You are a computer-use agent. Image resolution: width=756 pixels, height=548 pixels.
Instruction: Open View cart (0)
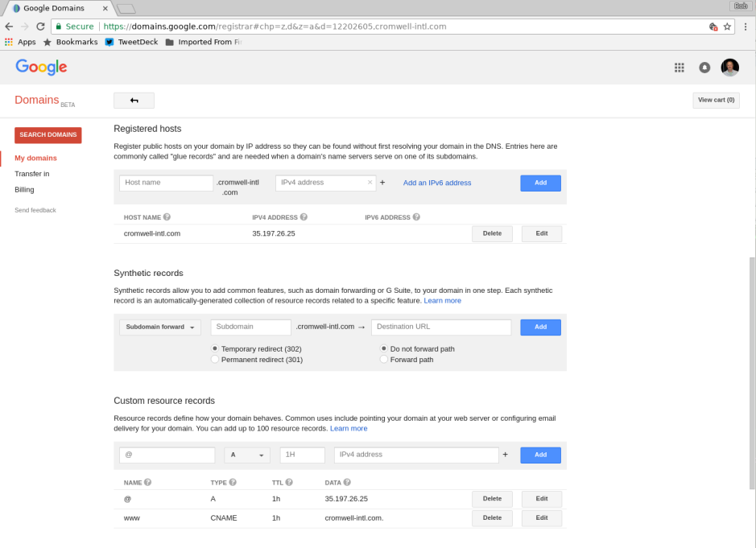point(716,101)
